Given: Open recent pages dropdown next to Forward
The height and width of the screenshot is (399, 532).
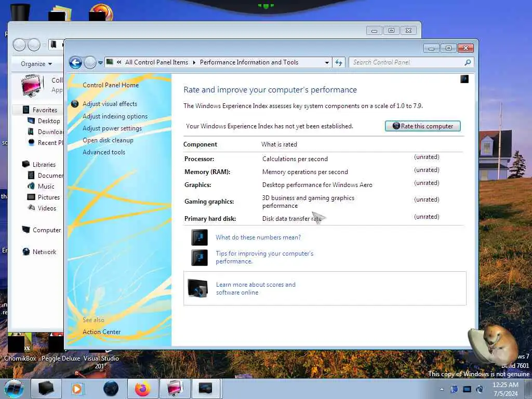Looking at the screenshot, I should (100, 63).
